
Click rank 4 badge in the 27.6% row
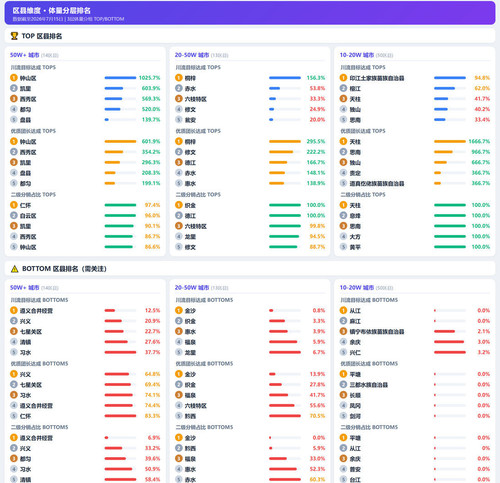pos(14,342)
